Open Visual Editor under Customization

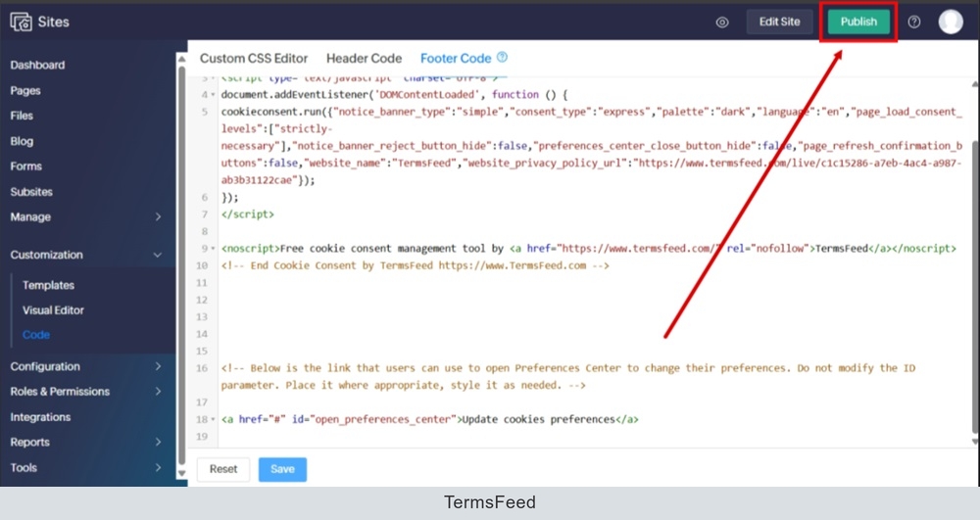click(x=53, y=310)
